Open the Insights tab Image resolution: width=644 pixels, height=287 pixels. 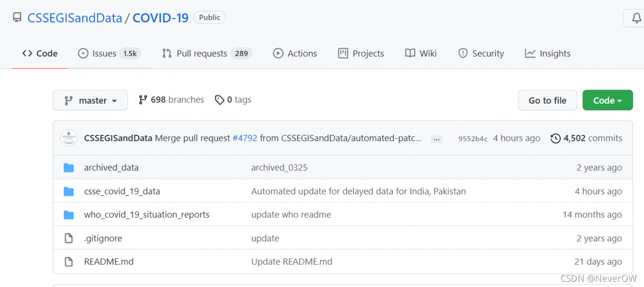click(x=548, y=53)
